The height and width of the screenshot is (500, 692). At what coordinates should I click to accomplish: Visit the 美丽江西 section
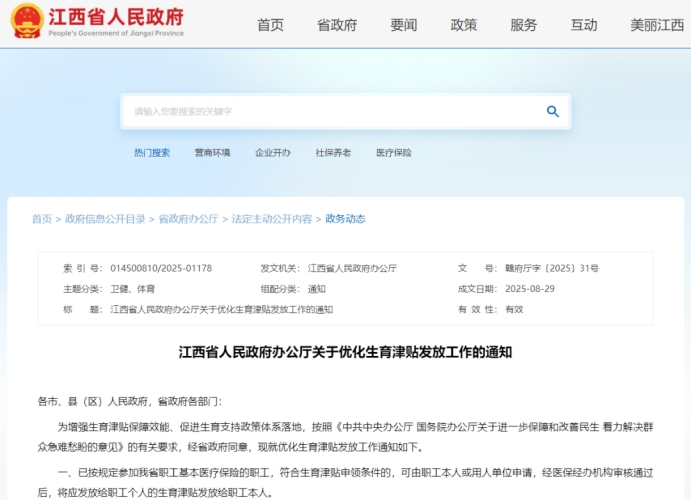pyautogui.click(x=657, y=25)
